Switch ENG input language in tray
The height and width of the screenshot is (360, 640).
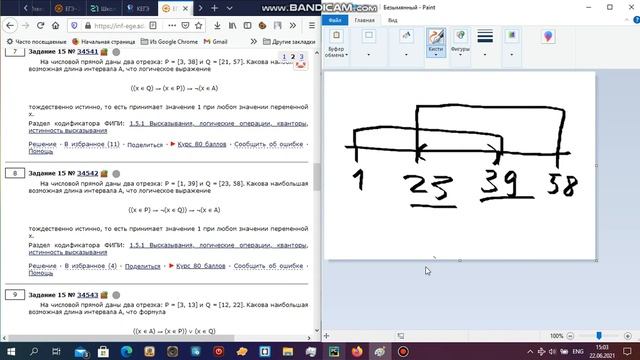(x=578, y=351)
